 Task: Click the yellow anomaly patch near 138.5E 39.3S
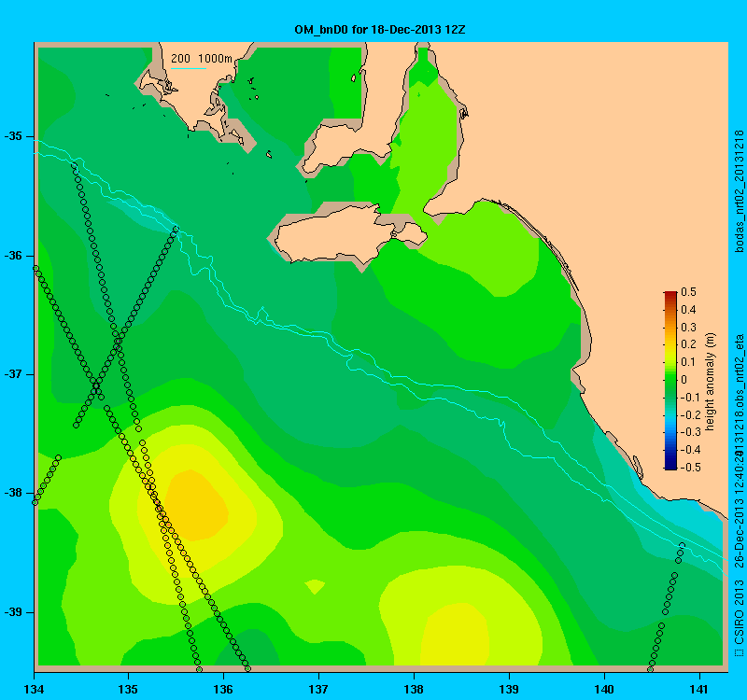pyautogui.click(x=456, y=636)
